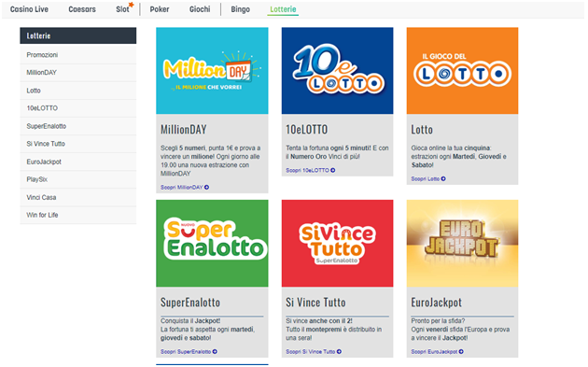Click arrow icon beside Scopri MillionDAY
The image size is (588, 367).
[x=206, y=188]
